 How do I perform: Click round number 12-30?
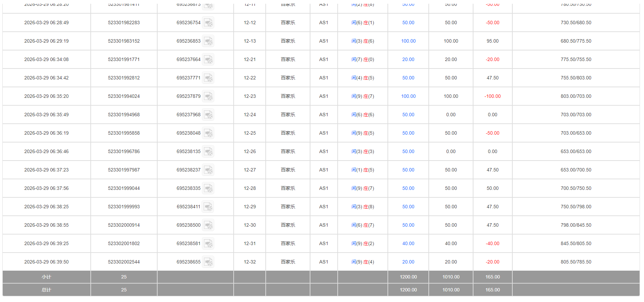(250, 225)
